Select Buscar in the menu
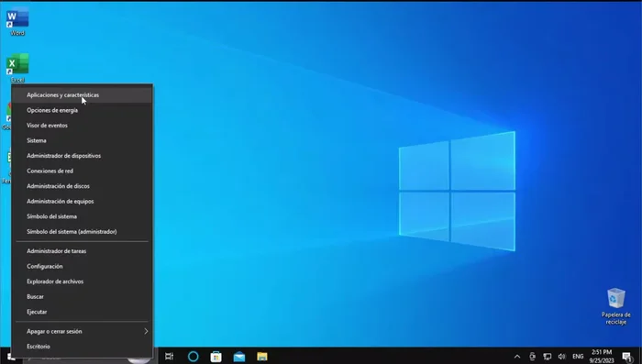This screenshot has height=364, width=642. coord(82,296)
